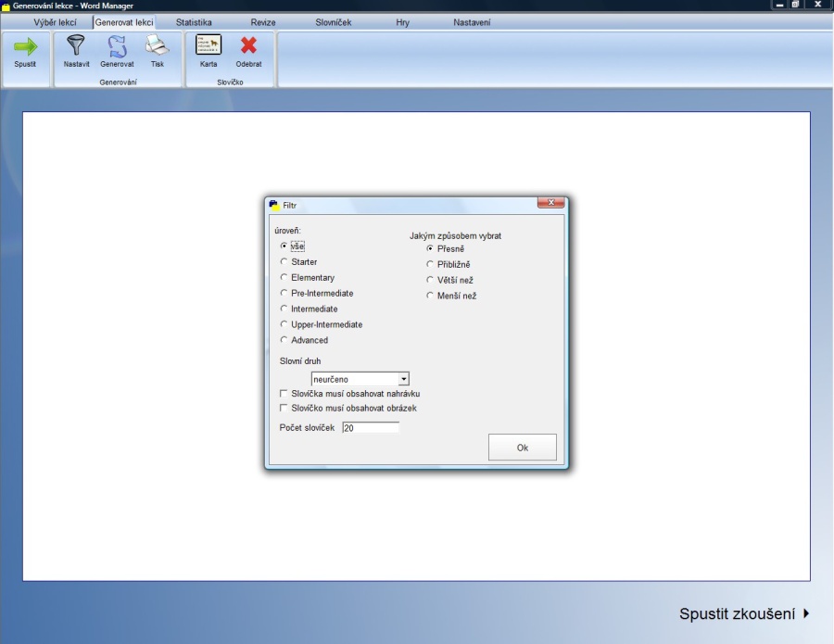Open the Slovníček tab
Image resolution: width=834 pixels, height=644 pixels.
[333, 22]
